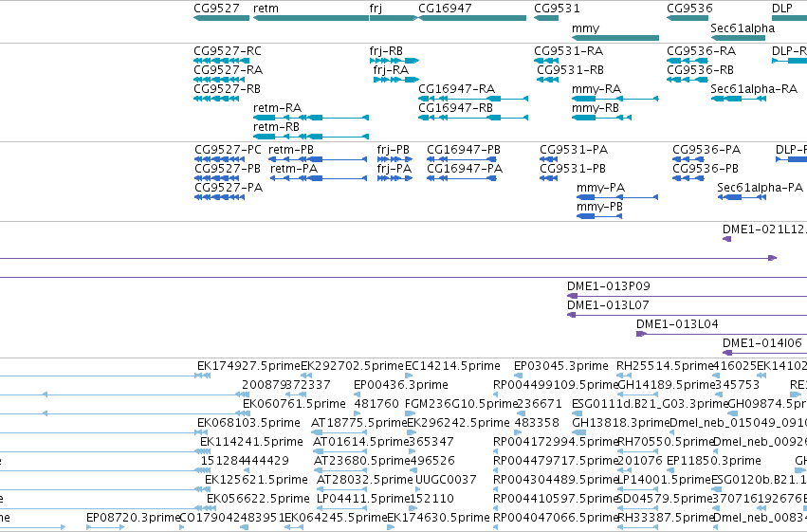Click the EK068103.5prime EST label
The image size is (807, 532).
248,423
